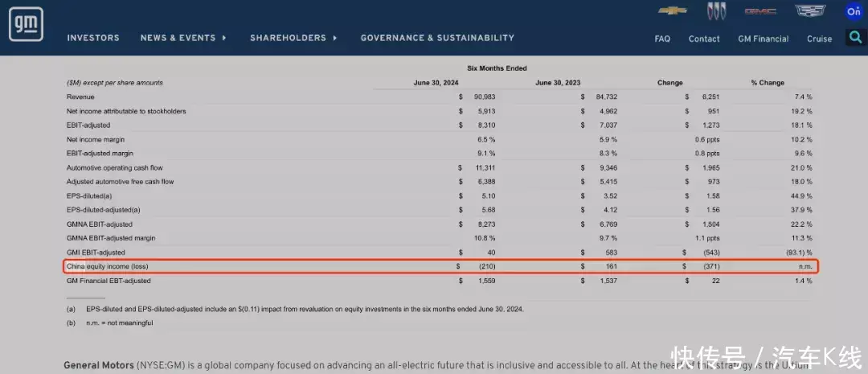
Task: Click the June 30, 2024 column header
Action: click(x=435, y=83)
